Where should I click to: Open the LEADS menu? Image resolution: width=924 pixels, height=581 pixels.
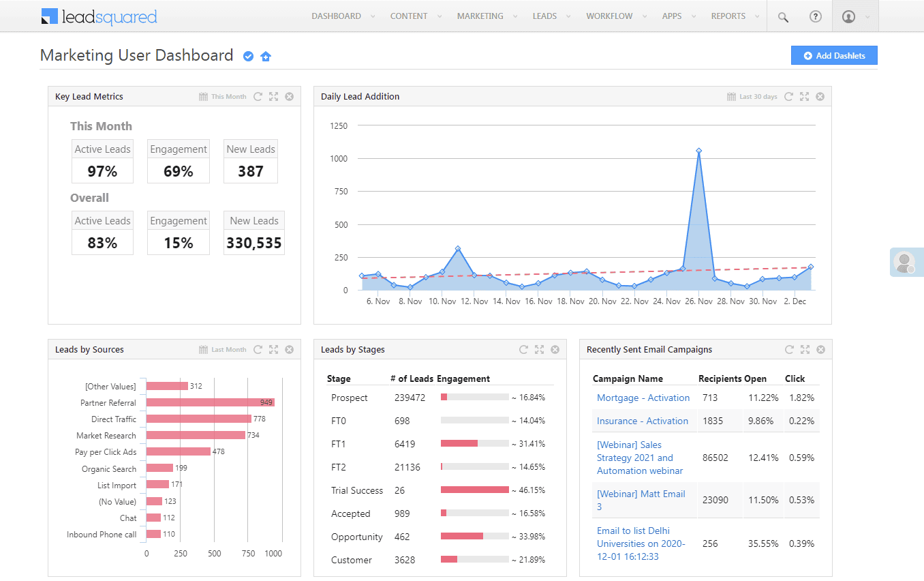[544, 16]
